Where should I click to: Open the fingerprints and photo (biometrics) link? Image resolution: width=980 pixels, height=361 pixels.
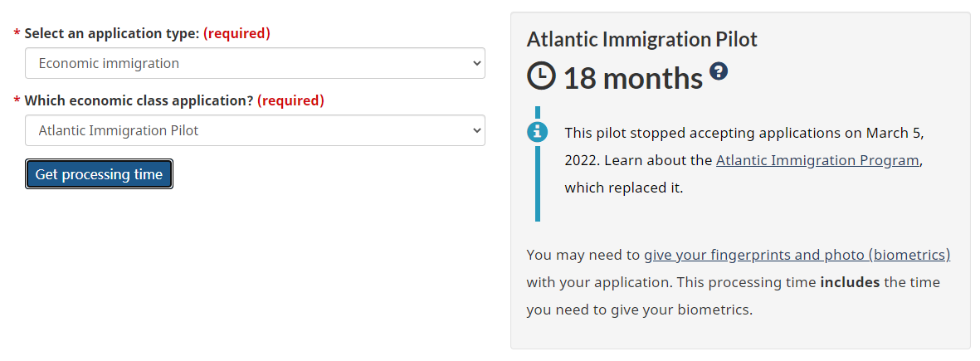pyautogui.click(x=797, y=255)
